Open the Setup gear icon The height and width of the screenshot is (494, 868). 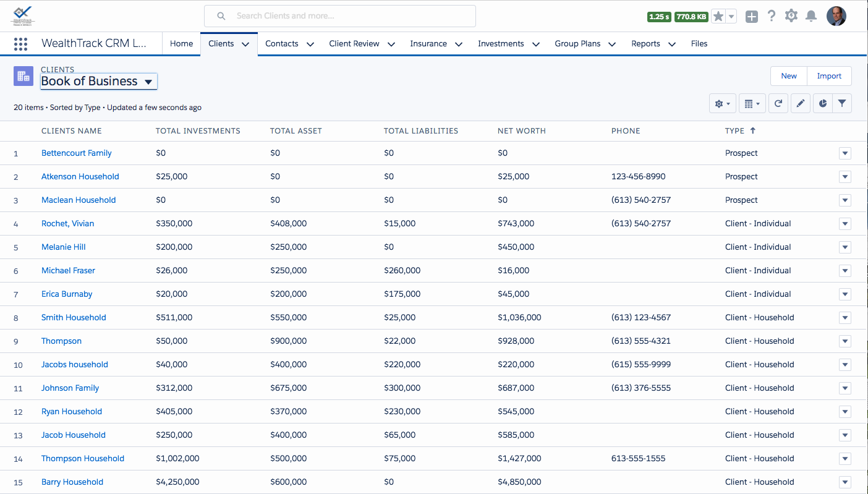[x=791, y=15]
